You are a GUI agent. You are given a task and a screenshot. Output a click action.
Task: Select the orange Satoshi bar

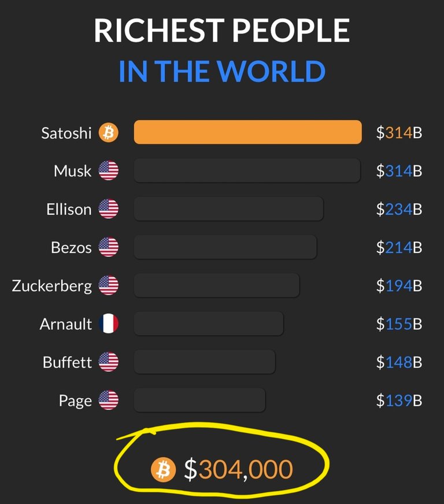pos(248,132)
